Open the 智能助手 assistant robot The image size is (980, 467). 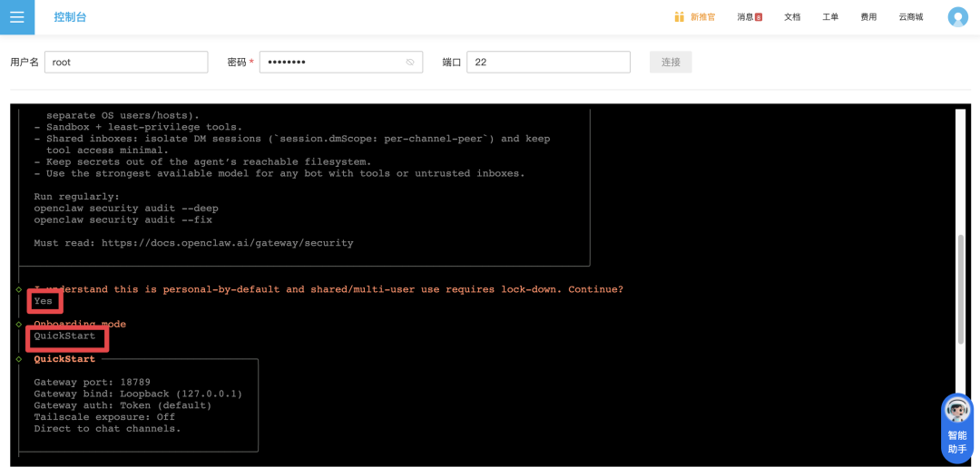[x=957, y=428]
